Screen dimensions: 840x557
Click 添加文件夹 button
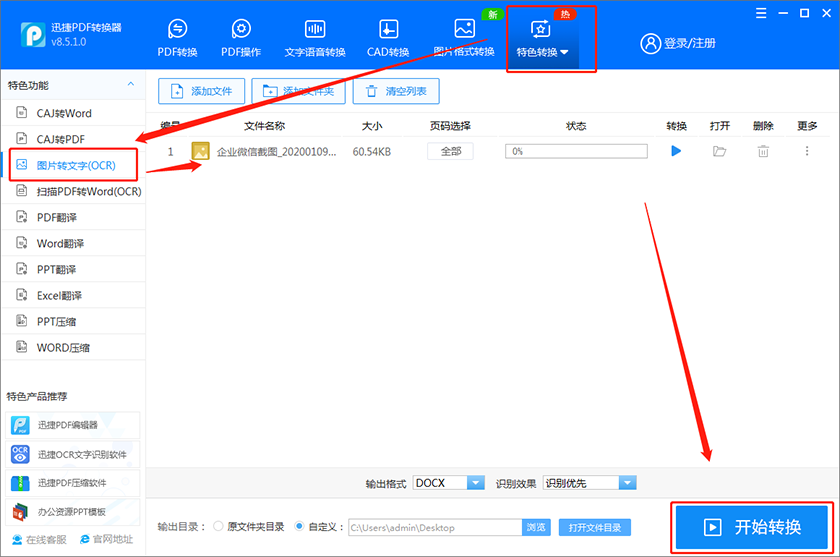298,91
